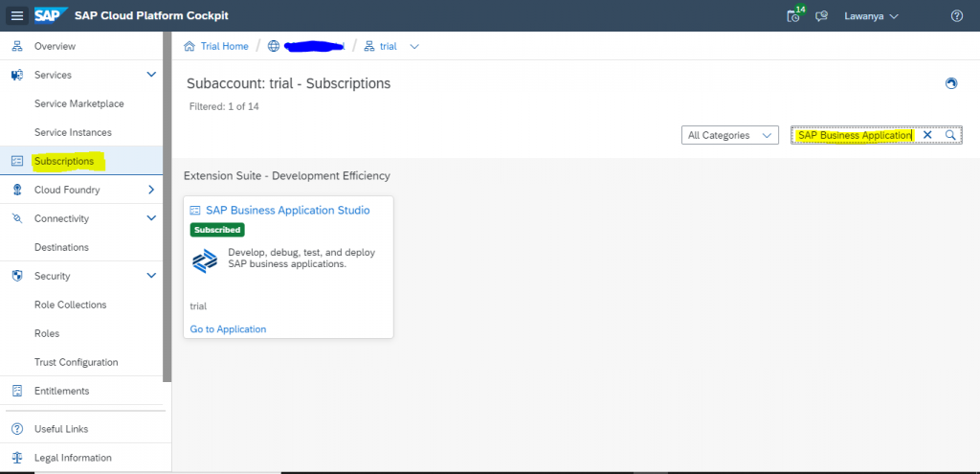This screenshot has width=980, height=474.
Task: Click the refresh icon near page title
Action: click(951, 84)
